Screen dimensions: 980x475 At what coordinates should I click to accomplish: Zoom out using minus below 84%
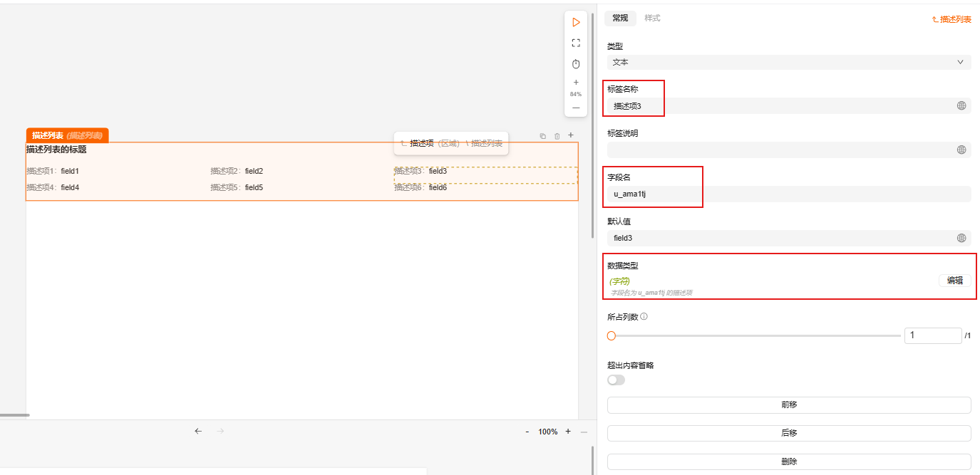[576, 108]
